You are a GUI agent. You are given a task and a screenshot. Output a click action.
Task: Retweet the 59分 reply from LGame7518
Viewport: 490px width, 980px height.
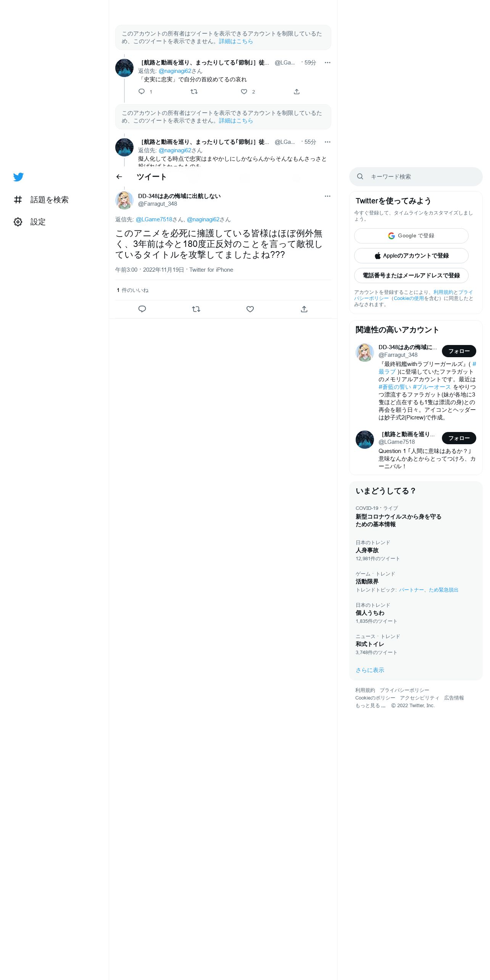(x=194, y=92)
